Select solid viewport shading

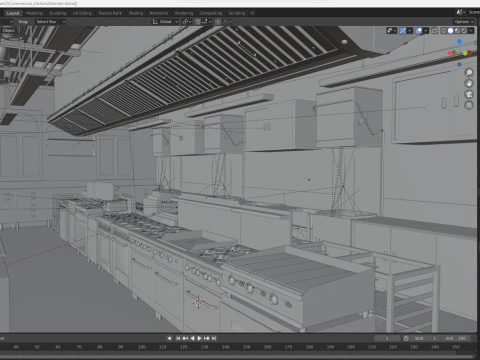tap(451, 31)
